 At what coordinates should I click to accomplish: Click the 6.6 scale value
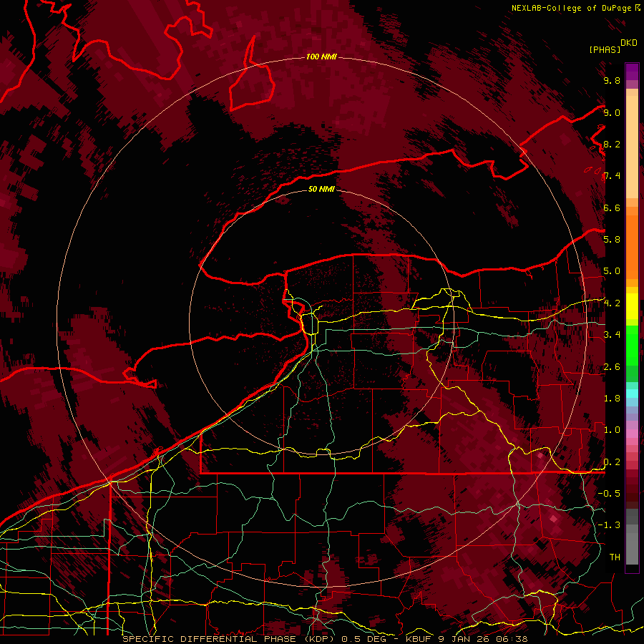612,208
